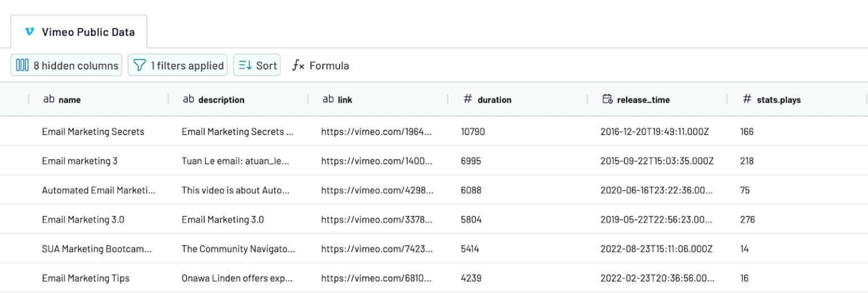Image resolution: width=868 pixels, height=293 pixels.
Task: Select duration cell 4239
Action: pos(471,278)
